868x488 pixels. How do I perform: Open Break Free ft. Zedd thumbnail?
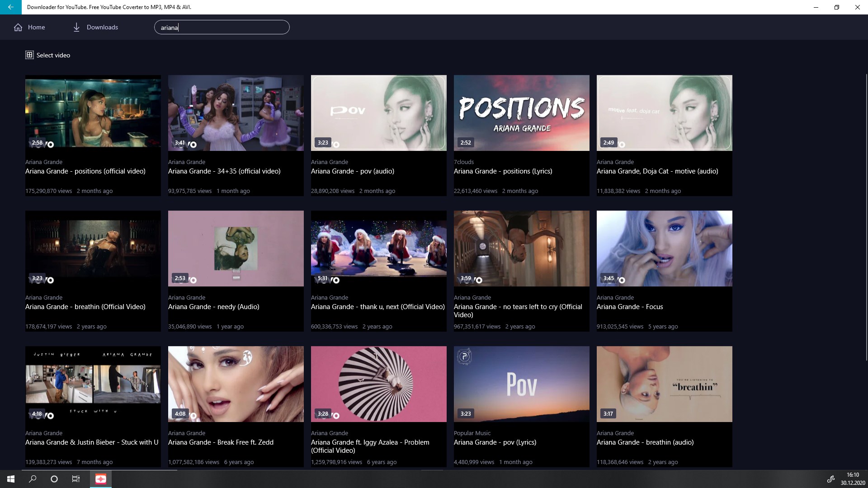(236, 384)
